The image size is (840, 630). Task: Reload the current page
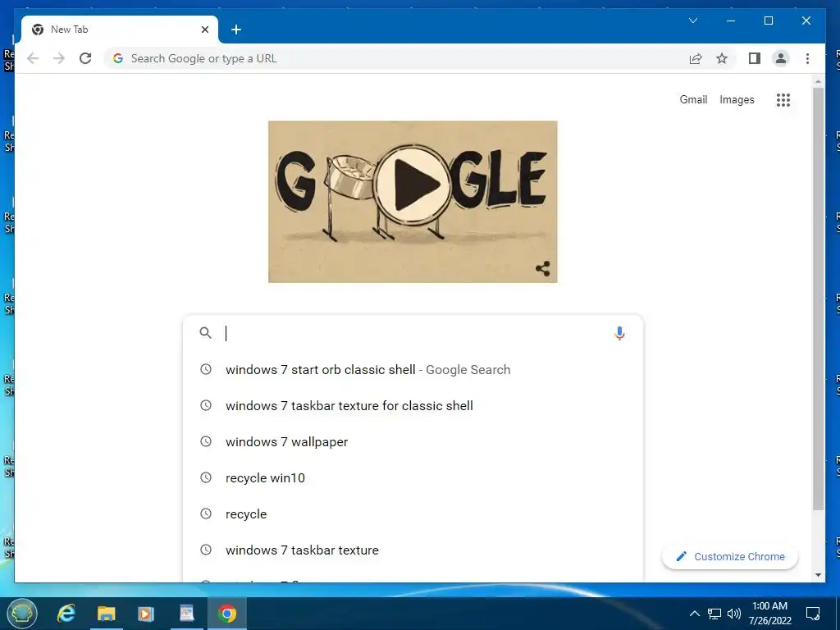pyautogui.click(x=85, y=58)
